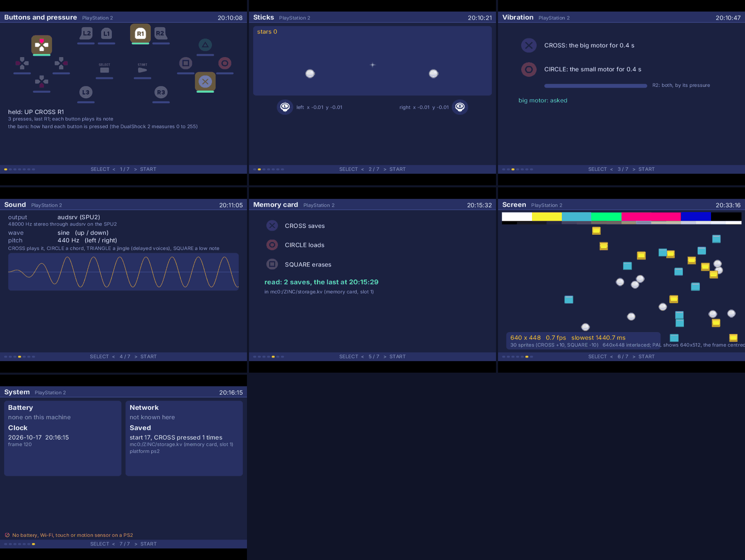Click the R2 pressure bar in Vibration panel

click(x=596, y=86)
